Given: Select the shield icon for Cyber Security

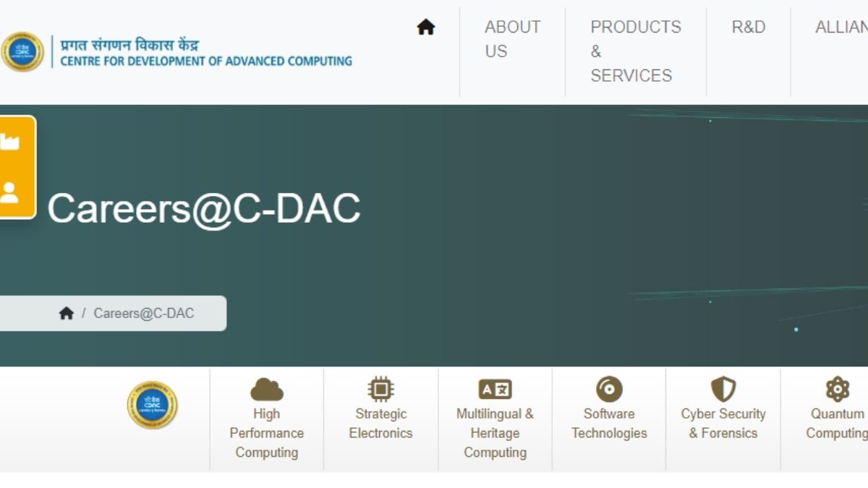Looking at the screenshot, I should click(x=723, y=390).
